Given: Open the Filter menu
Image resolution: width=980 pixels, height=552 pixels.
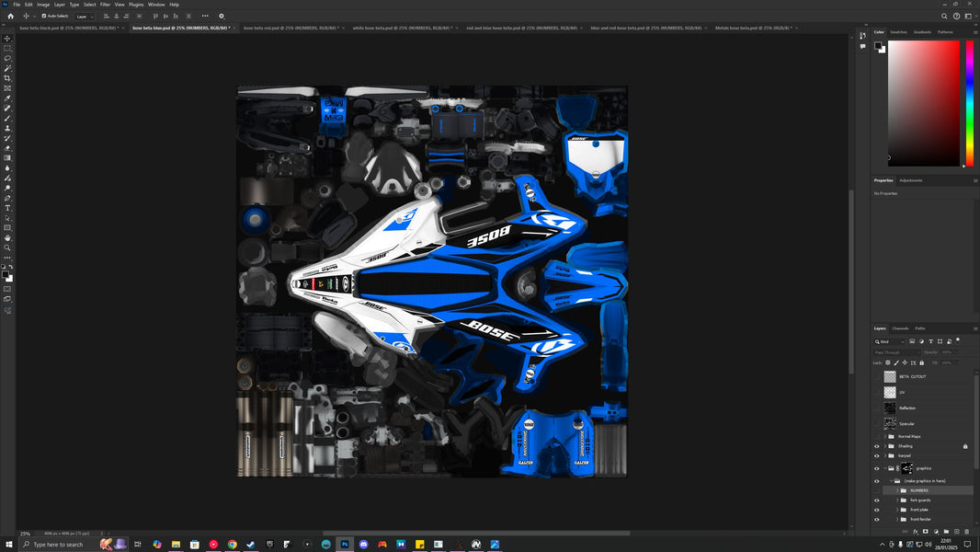Looking at the screenshot, I should [x=105, y=5].
